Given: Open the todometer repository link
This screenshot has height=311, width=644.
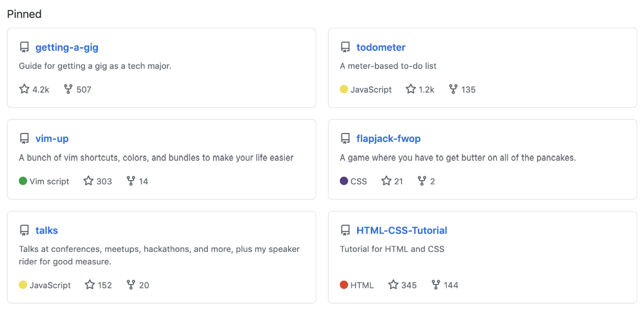Looking at the screenshot, I should [381, 47].
